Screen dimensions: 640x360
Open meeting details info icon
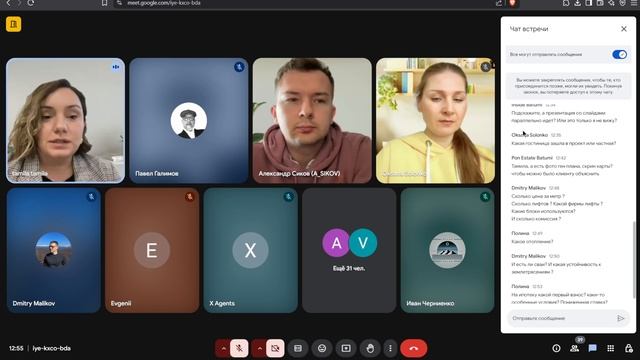click(x=556, y=348)
